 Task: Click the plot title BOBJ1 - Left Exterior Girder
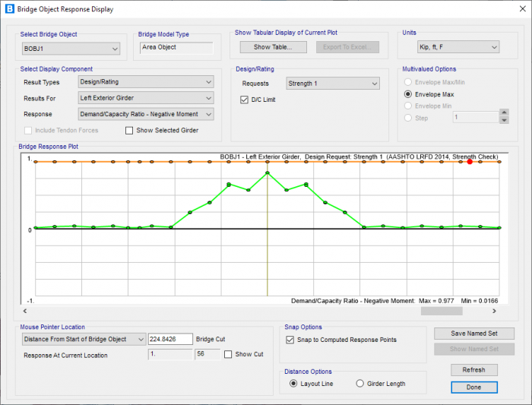coord(260,157)
